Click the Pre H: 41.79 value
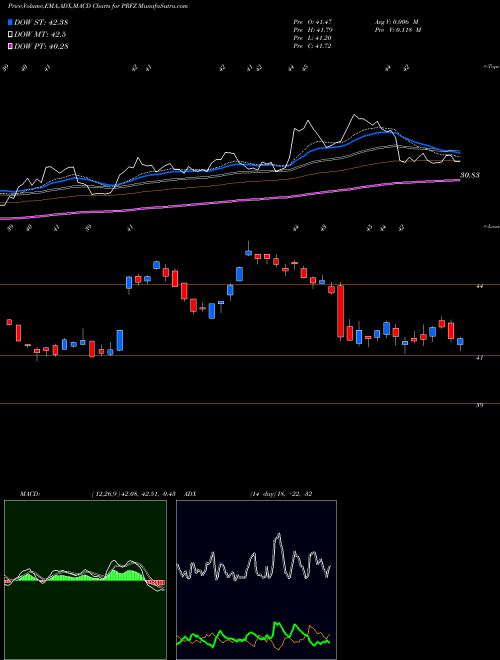 [x=312, y=30]
